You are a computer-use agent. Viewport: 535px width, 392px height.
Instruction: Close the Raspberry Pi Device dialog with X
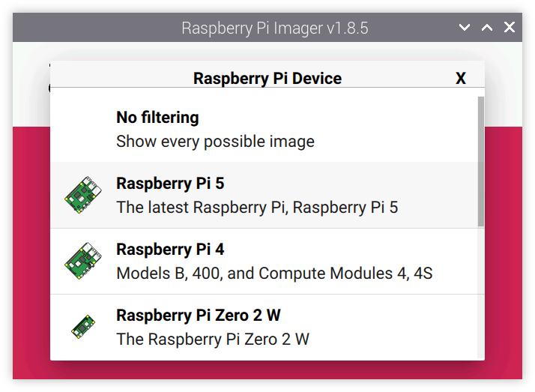461,79
